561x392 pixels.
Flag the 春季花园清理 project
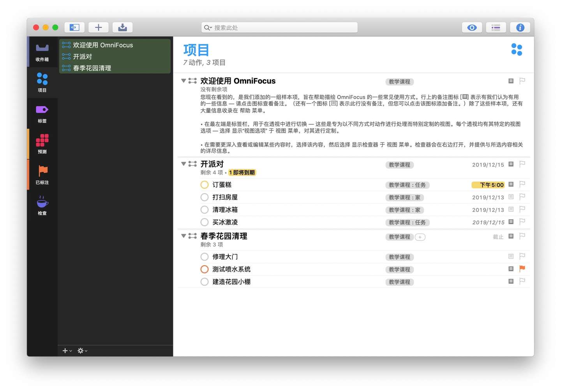click(x=522, y=236)
